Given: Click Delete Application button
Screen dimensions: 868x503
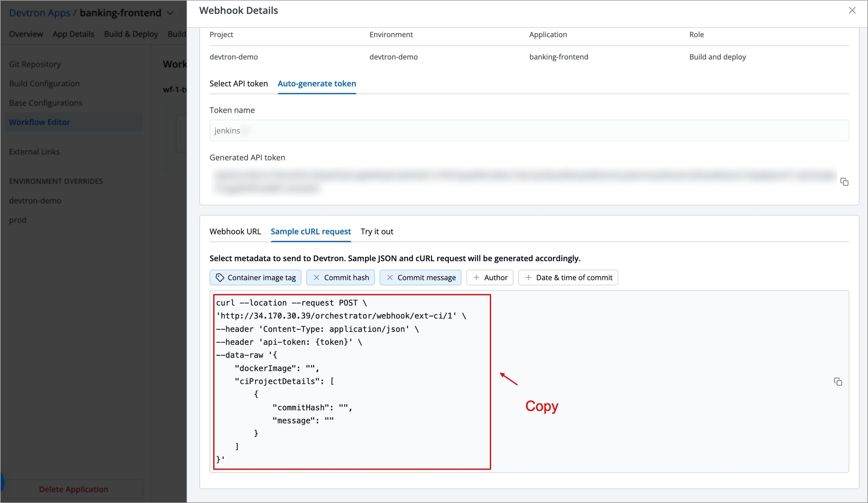Looking at the screenshot, I should click(73, 489).
